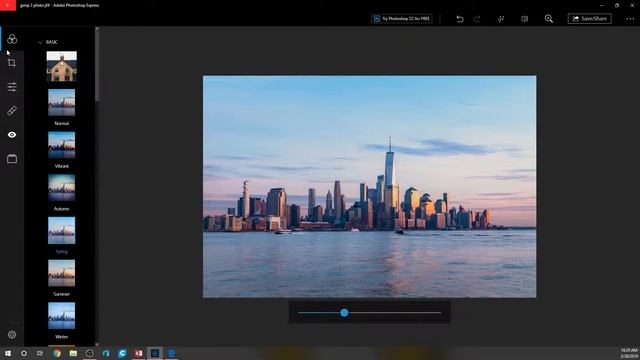Collapse the BASIC looks category

pyautogui.click(x=40, y=42)
